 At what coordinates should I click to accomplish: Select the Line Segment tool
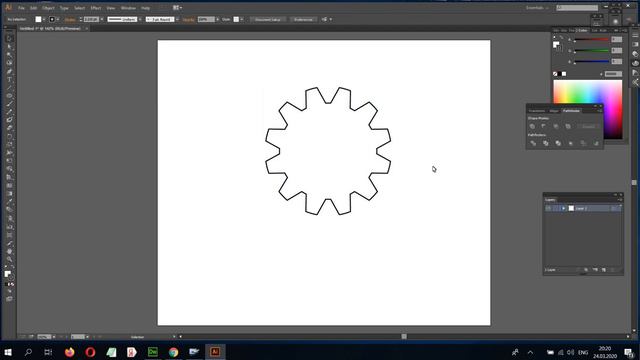pos(9,87)
